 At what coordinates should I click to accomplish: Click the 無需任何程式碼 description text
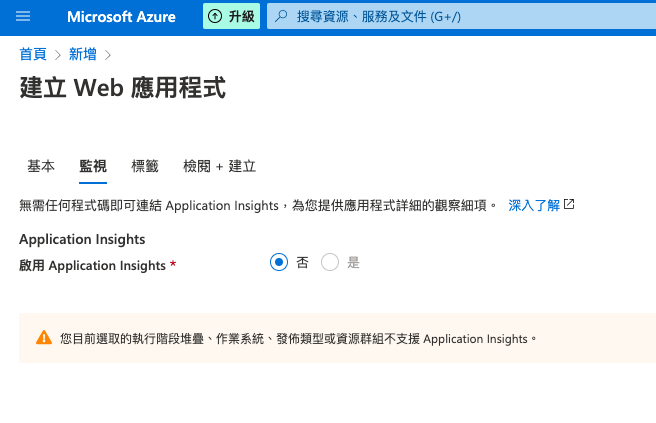pyautogui.click(x=258, y=205)
